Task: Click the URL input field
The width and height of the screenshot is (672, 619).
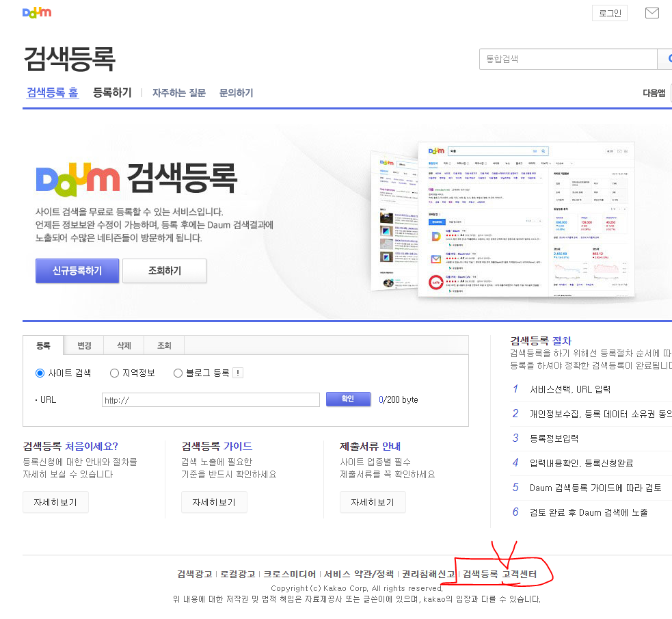Action: click(x=211, y=400)
